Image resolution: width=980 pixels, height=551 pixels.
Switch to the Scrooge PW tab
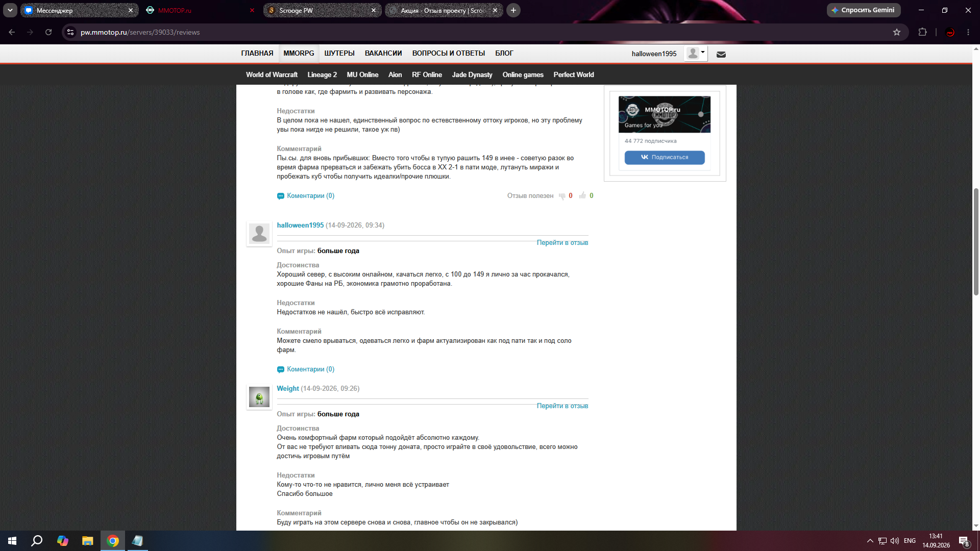[322, 10]
